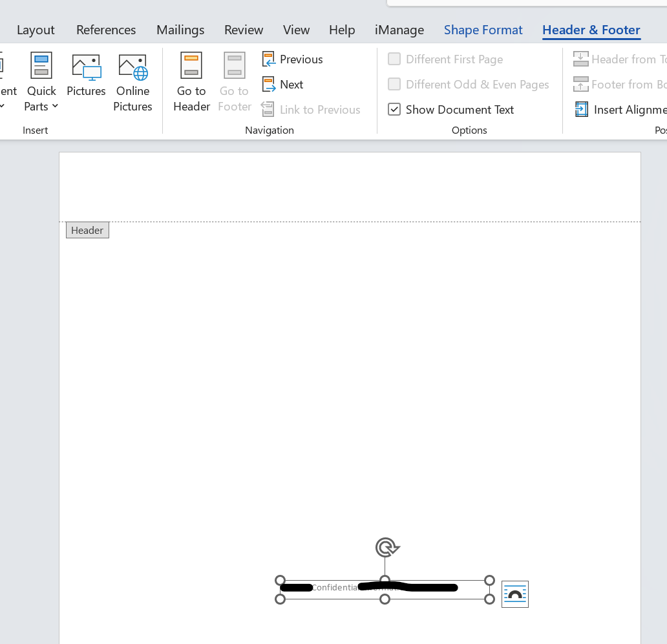
Task: Switch to the Shape Format tab
Action: (483, 30)
